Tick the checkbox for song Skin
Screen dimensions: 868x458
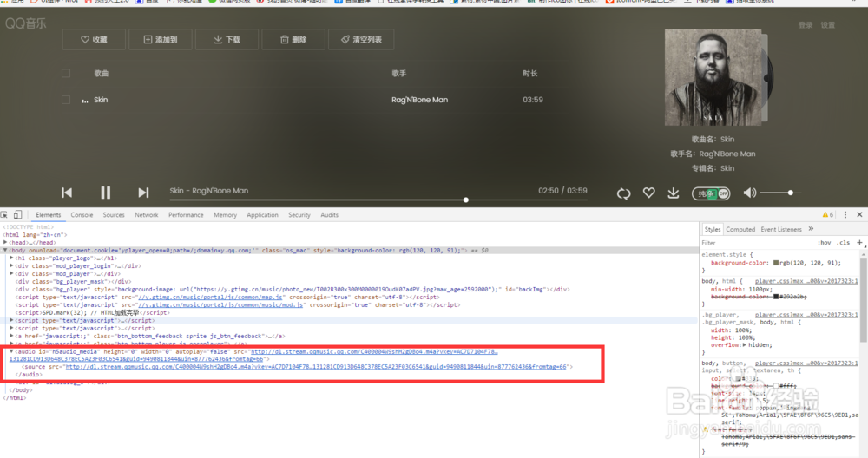[66, 100]
